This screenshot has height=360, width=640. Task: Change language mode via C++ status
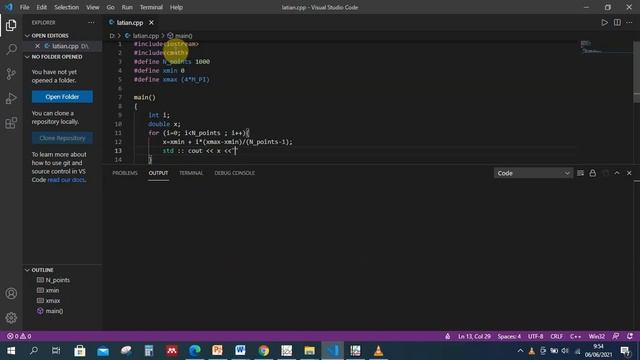[x=576, y=336]
